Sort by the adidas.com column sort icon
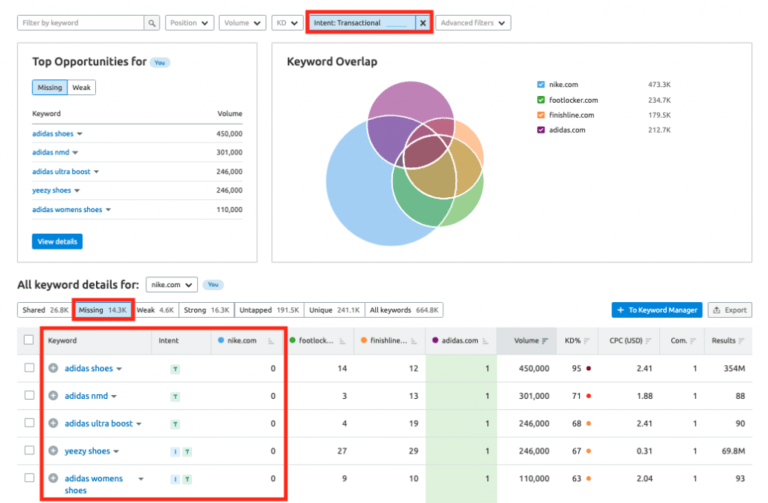The image size is (768, 503). pyautogui.click(x=485, y=341)
